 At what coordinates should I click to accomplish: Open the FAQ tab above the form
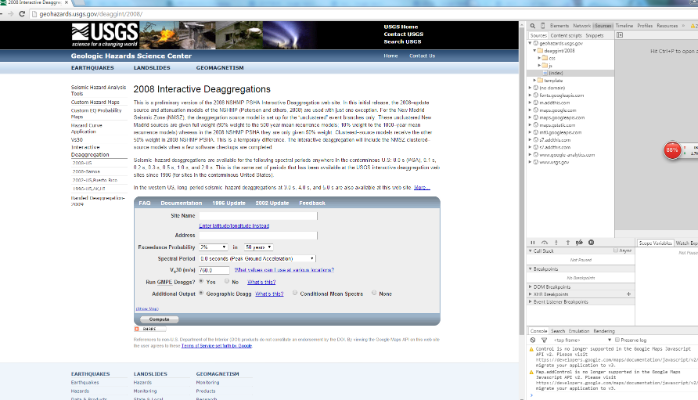[144, 203]
